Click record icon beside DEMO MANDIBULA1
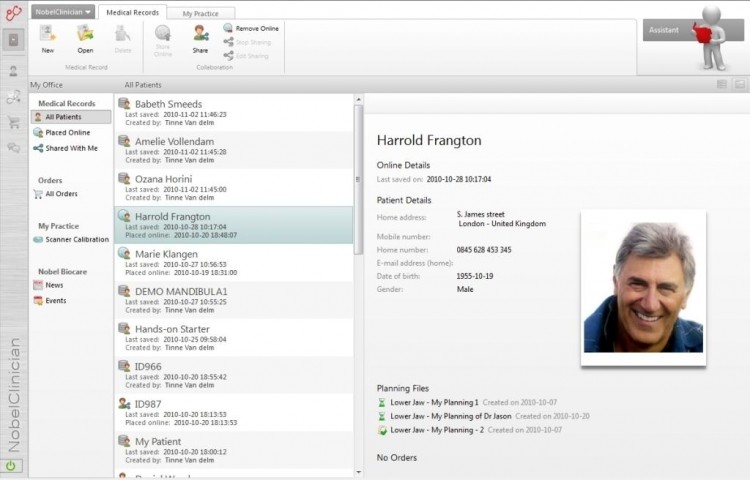This screenshot has height=480, width=750. click(124, 291)
